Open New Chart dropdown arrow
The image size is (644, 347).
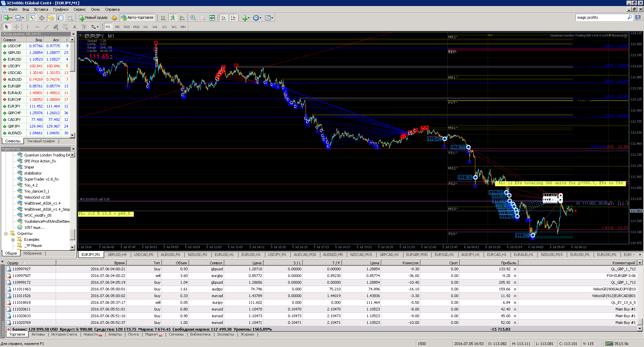(11, 18)
